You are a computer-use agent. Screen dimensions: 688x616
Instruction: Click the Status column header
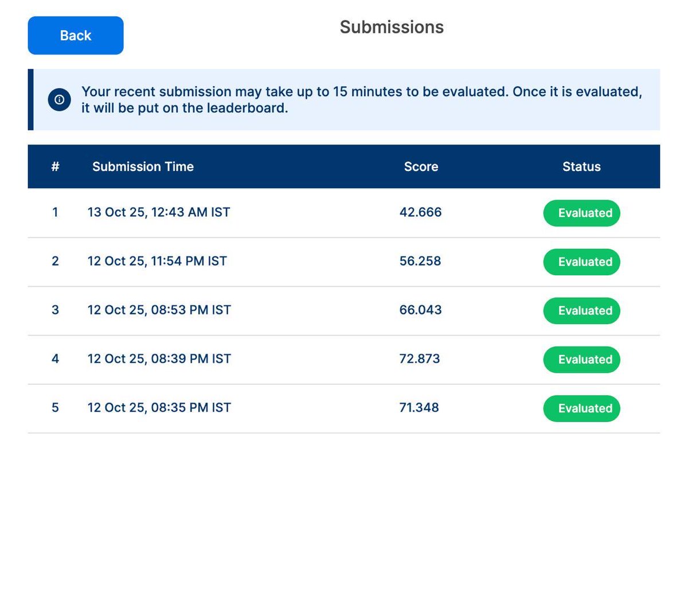tap(581, 166)
